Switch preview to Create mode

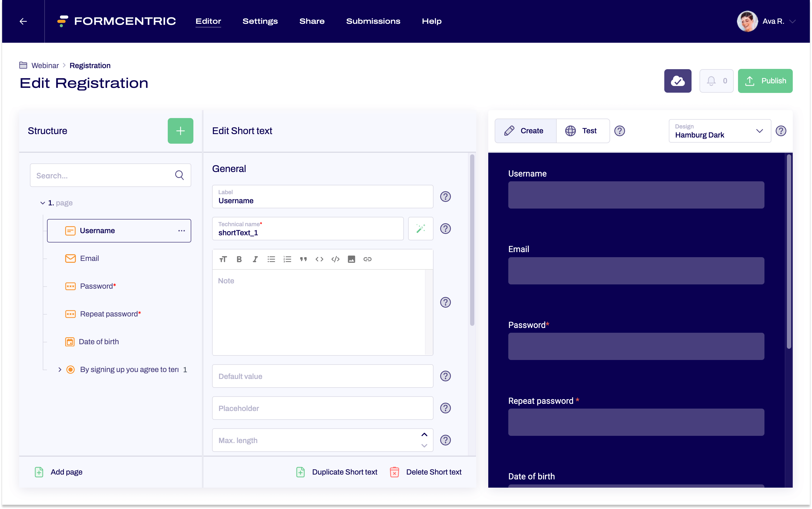(x=525, y=131)
